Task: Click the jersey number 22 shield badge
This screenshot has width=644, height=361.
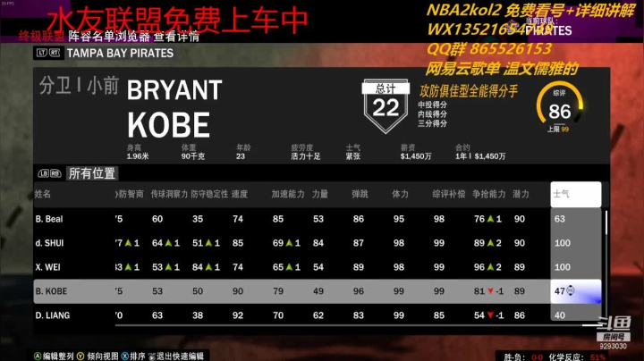Action: pyautogui.click(x=386, y=106)
